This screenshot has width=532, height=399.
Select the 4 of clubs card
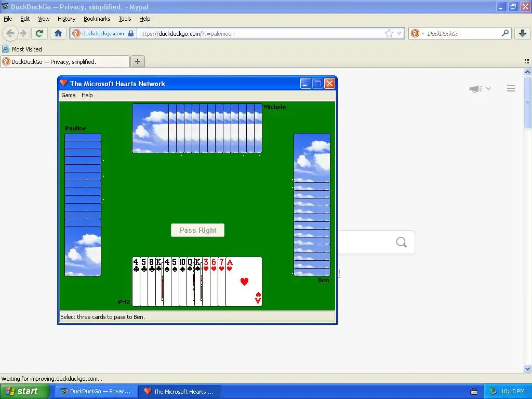coord(136,282)
